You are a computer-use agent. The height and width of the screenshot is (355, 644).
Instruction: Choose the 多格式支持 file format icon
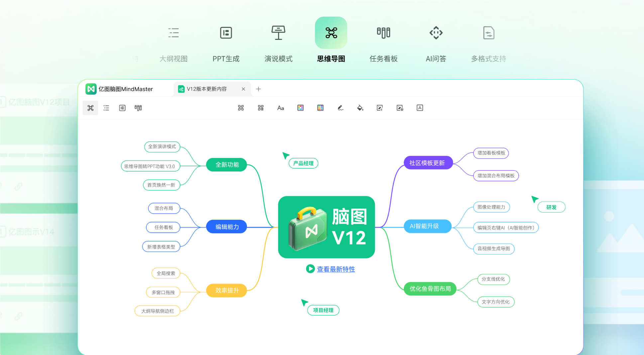pos(488,33)
